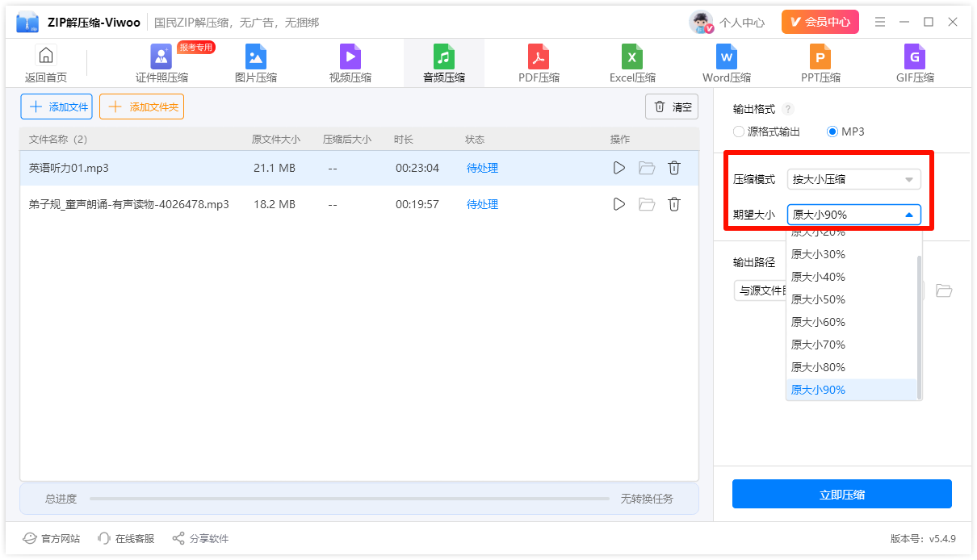Screen dimensions: 977x560
Task: Choose 原大小30% from list
Action: (x=853, y=254)
